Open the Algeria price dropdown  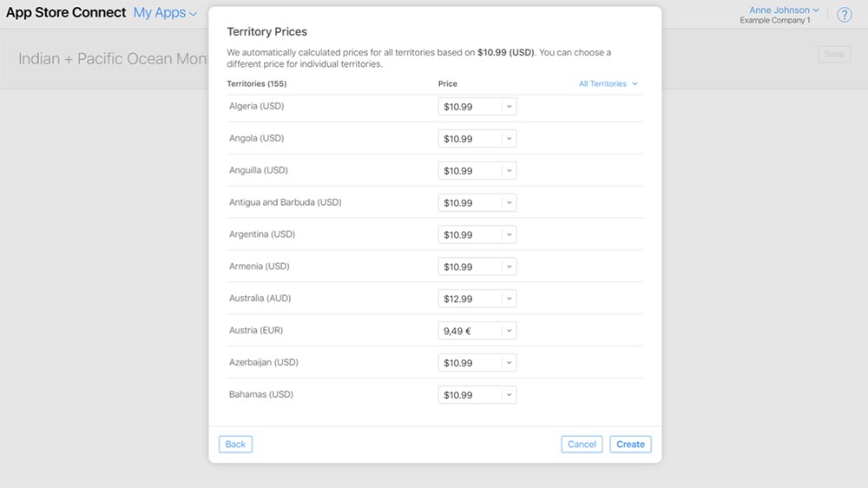click(477, 106)
